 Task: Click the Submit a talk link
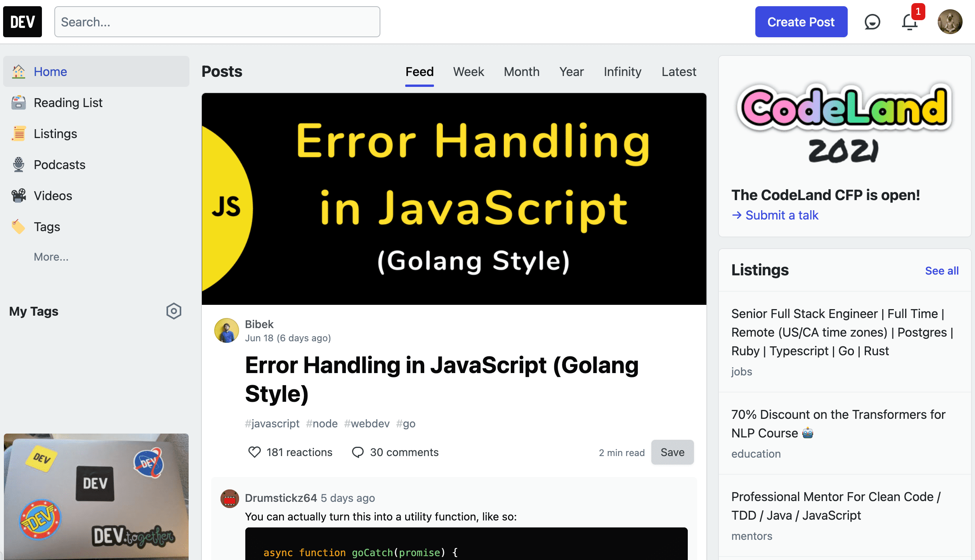coord(781,215)
